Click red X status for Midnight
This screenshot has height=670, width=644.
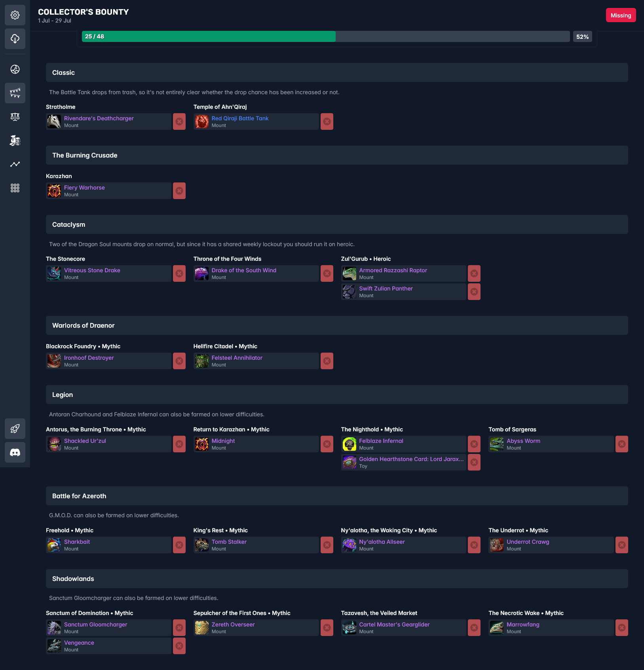(327, 444)
